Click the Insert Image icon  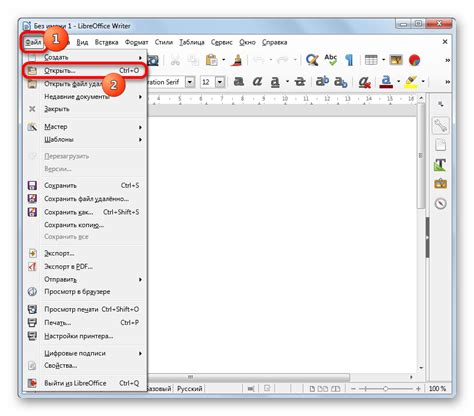click(x=396, y=60)
